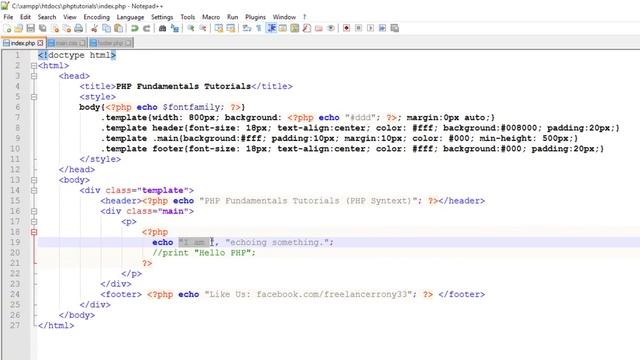Redo edit with the Redo arrow

click(x=146, y=28)
